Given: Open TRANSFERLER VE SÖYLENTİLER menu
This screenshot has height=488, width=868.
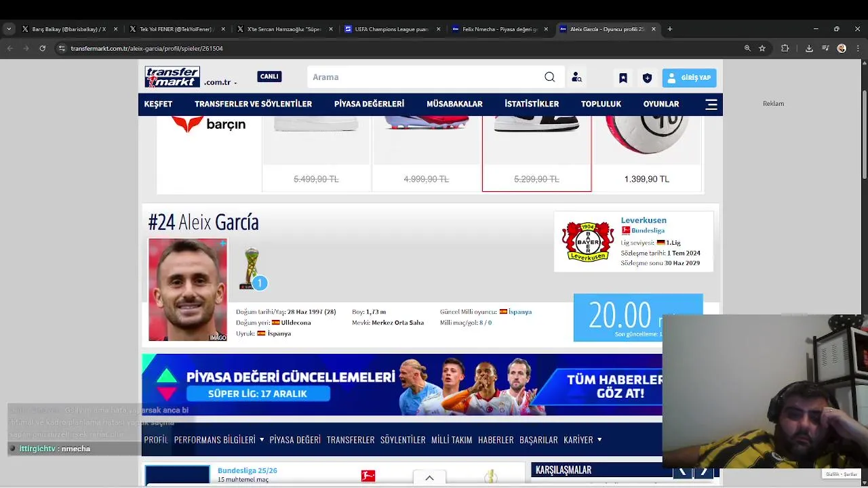Looking at the screenshot, I should tap(253, 104).
